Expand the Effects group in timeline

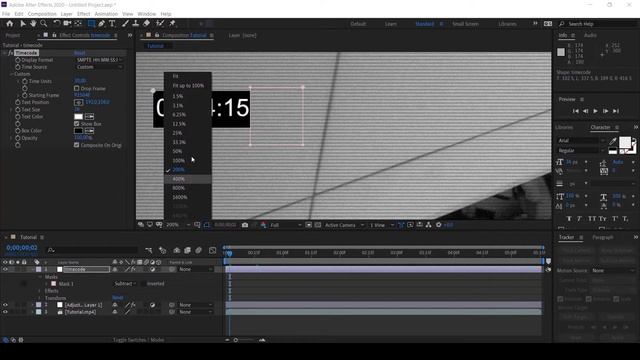(40, 291)
